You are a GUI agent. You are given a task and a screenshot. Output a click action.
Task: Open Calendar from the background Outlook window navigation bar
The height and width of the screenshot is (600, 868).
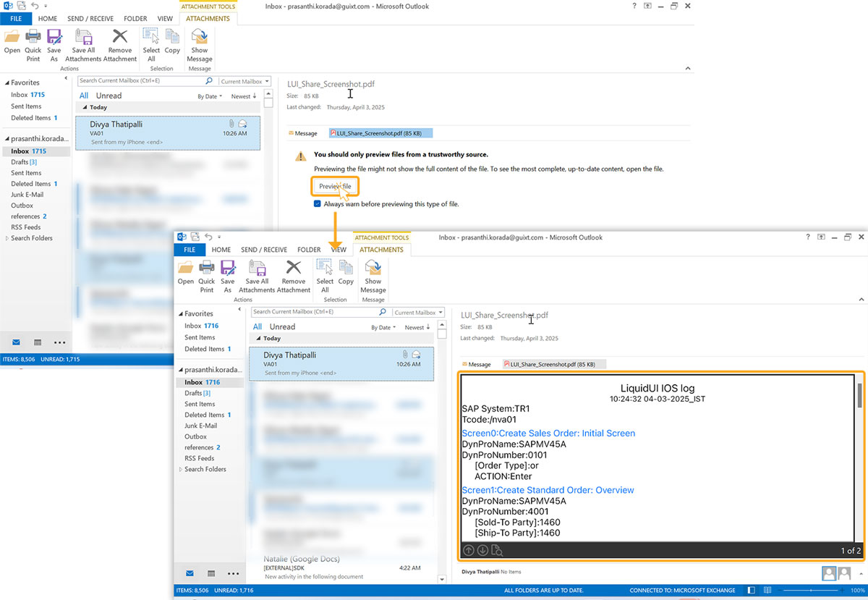[x=38, y=342]
